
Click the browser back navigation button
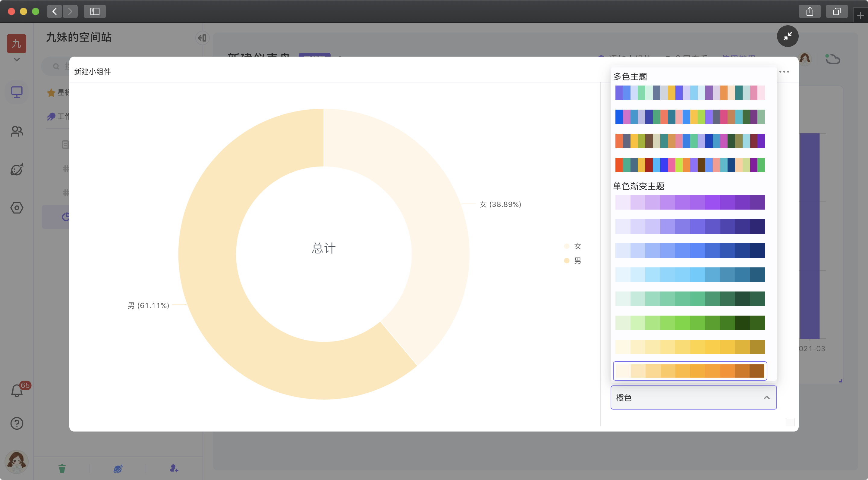click(55, 11)
